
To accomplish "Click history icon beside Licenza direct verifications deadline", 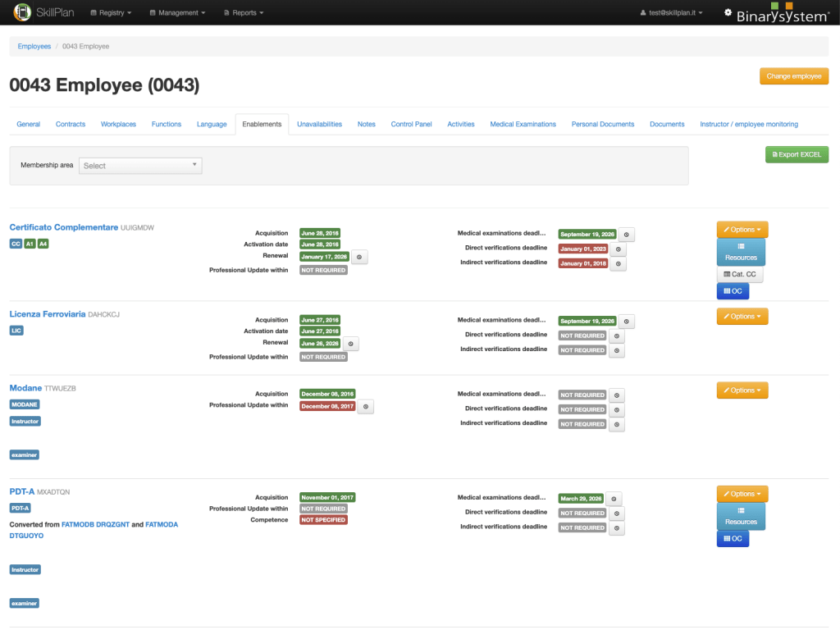I will pyautogui.click(x=617, y=336).
